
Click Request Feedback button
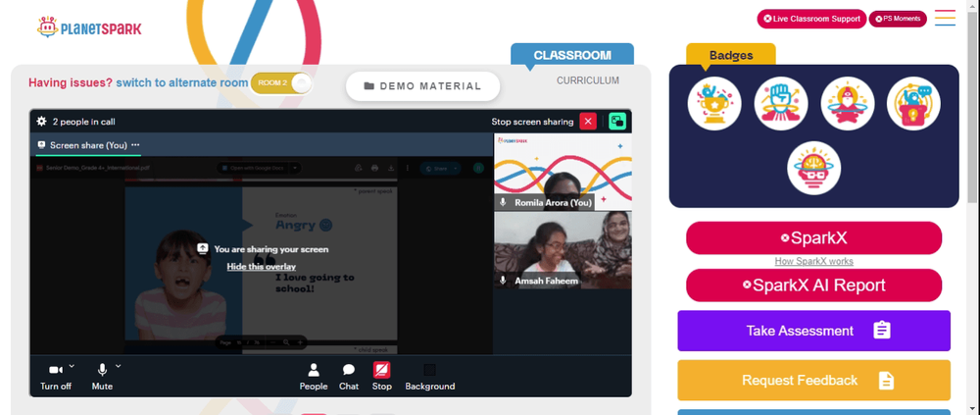pos(813,380)
